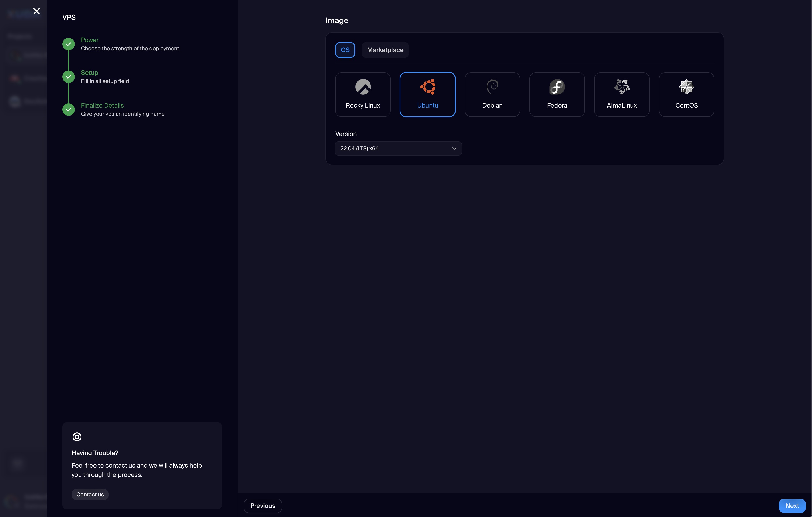The image size is (812, 517).
Task: Close the VPS wizard with X
Action: (36, 11)
